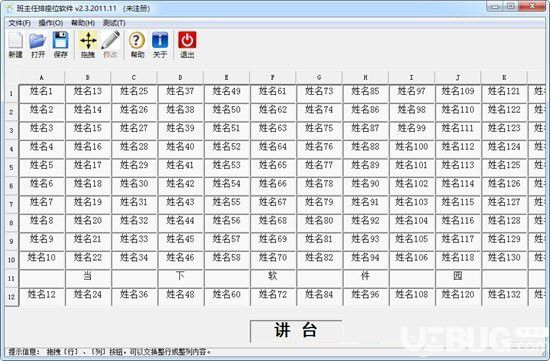
Task: Select seat cell 姓名132
Action: coord(504,297)
